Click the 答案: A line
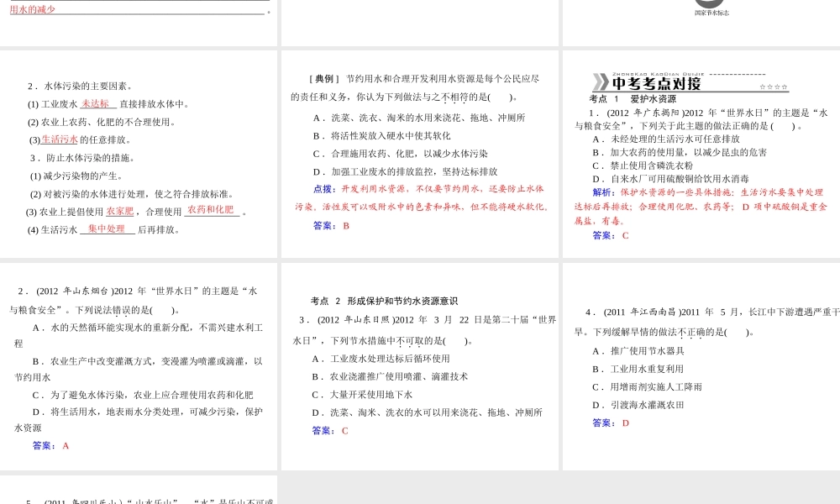 pyautogui.click(x=51, y=445)
